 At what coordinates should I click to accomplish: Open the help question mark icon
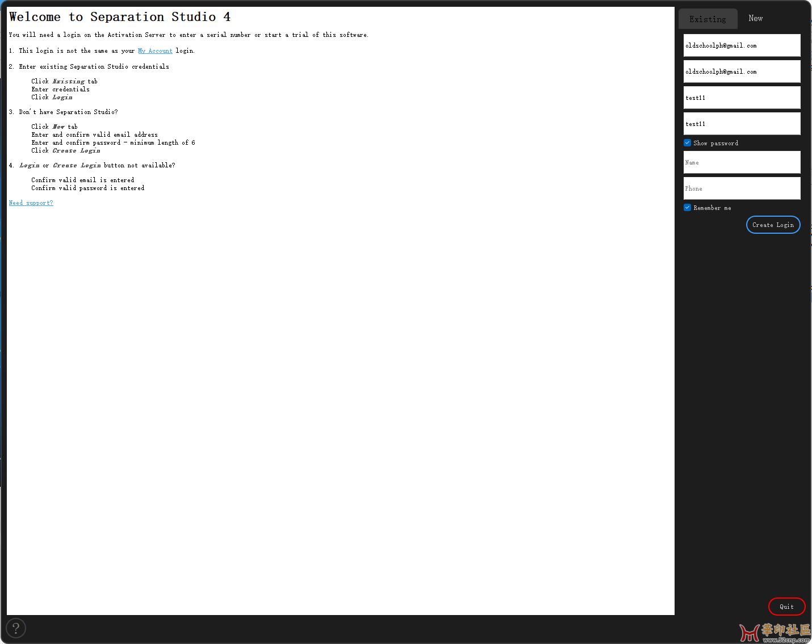tap(16, 628)
